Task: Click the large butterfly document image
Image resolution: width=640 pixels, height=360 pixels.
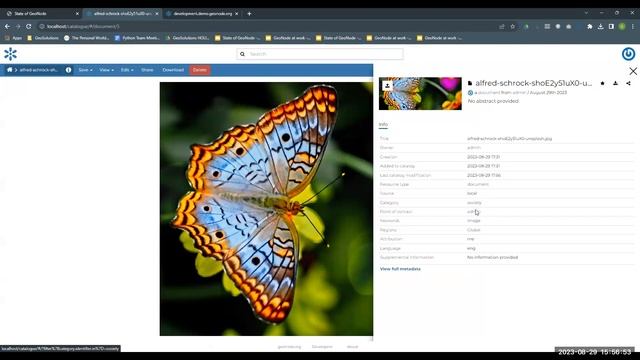Action: point(266,209)
